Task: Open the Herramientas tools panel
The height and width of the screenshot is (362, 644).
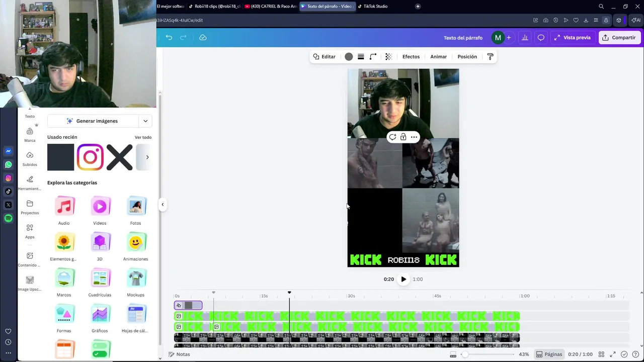Action: [x=30, y=183]
